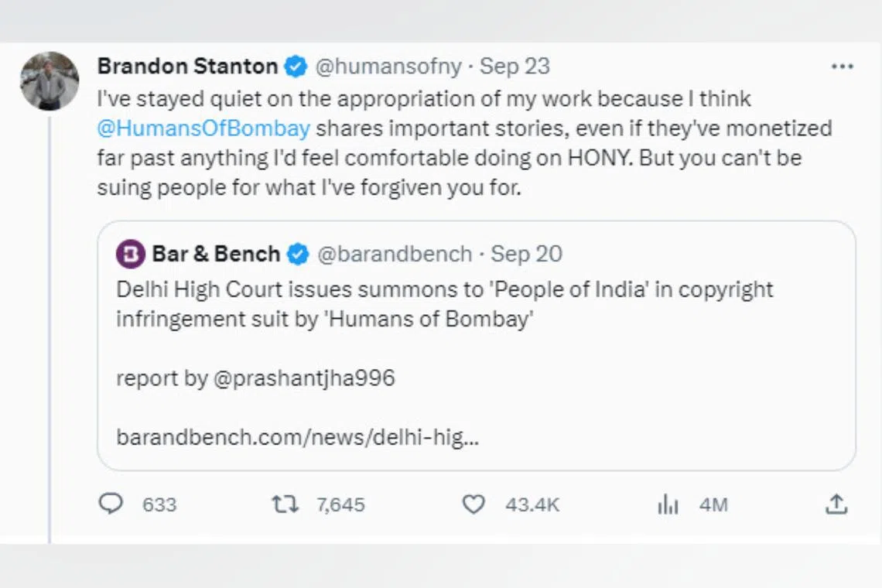Click the 633 reply count

pos(158,504)
